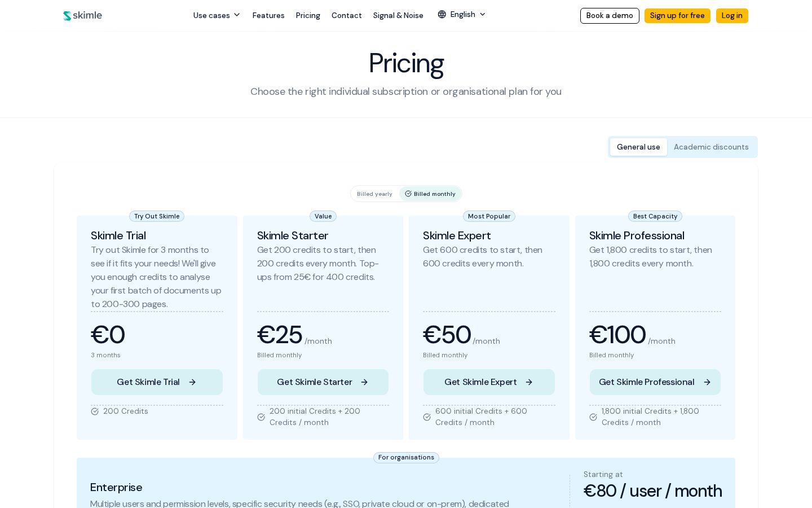
Task: Click check icon beside 600 initial Credits
Action: click(x=427, y=417)
